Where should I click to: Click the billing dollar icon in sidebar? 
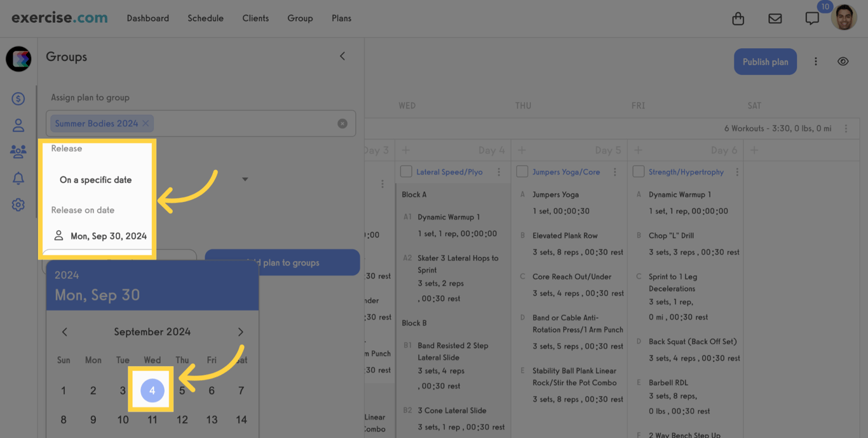tap(18, 98)
